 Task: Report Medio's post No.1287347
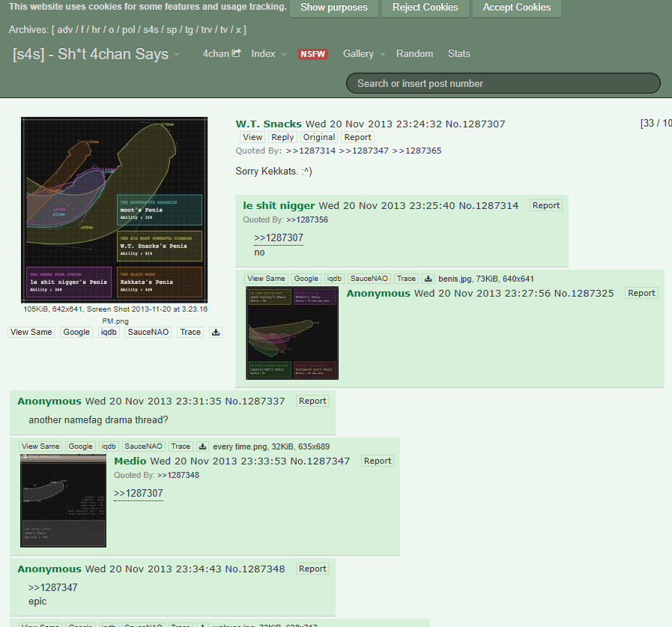tap(378, 461)
